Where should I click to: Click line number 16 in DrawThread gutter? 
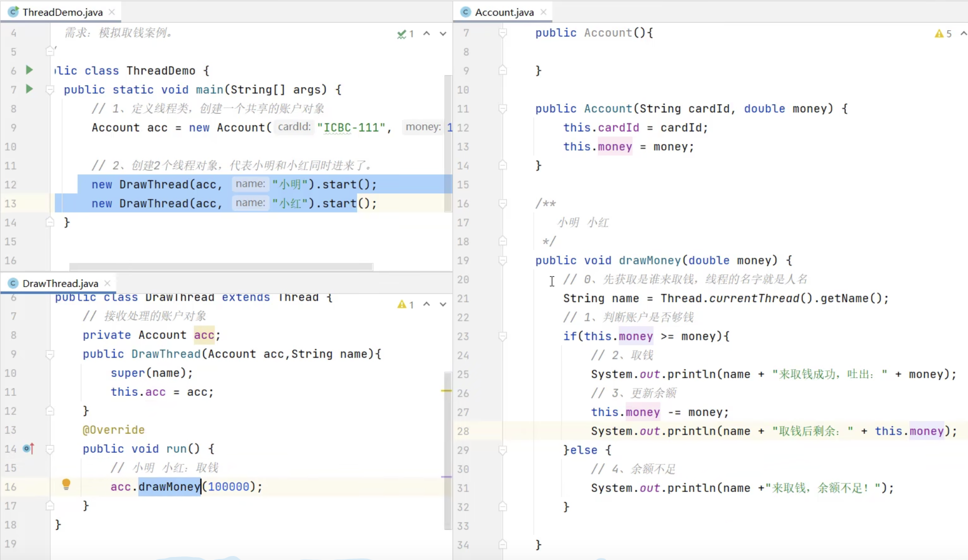(x=10, y=486)
